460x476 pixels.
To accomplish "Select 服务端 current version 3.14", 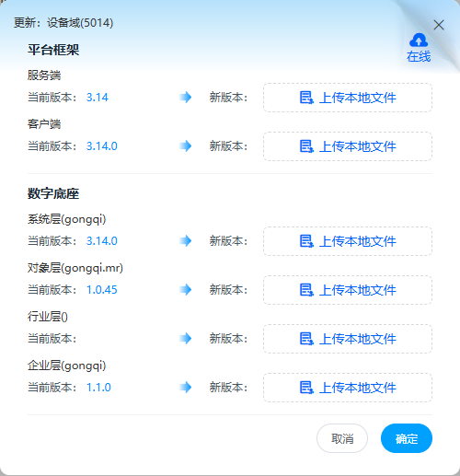I will coord(98,98).
